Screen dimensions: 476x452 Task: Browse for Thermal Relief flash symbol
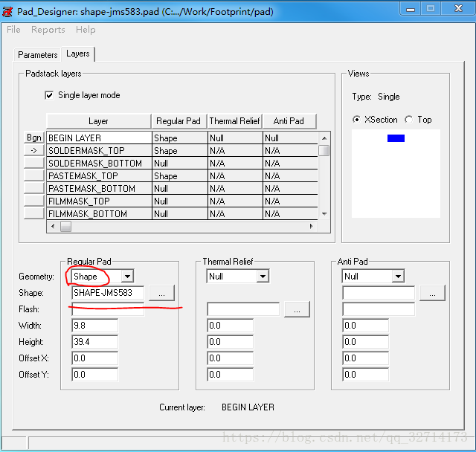click(297, 309)
